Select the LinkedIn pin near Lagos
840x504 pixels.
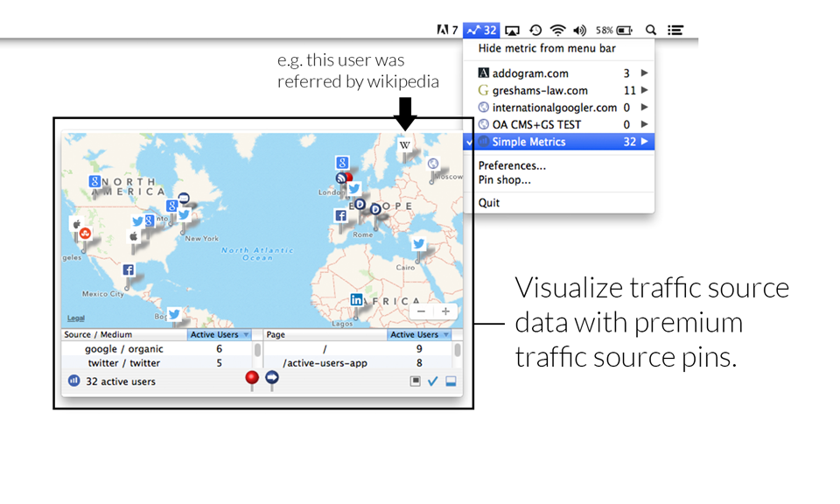pos(356,300)
